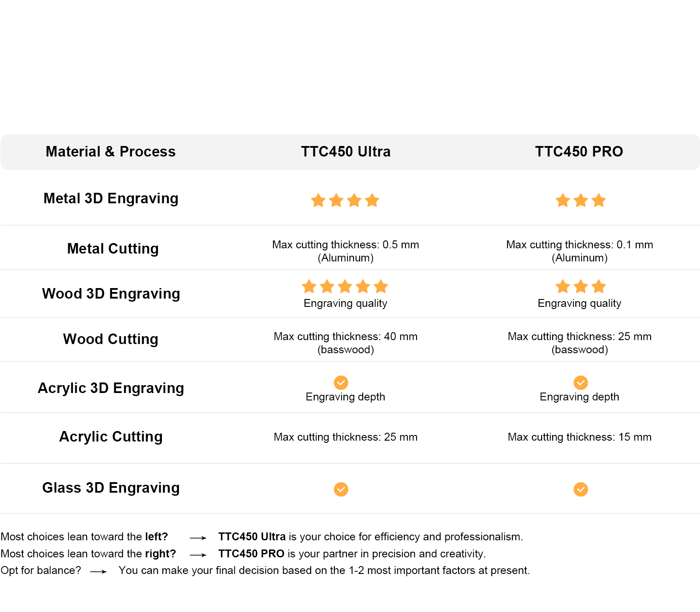This screenshot has width=700, height=612.
Task: Click the Ultra Acrylic 3D Engraving checkmark
Action: (x=341, y=382)
